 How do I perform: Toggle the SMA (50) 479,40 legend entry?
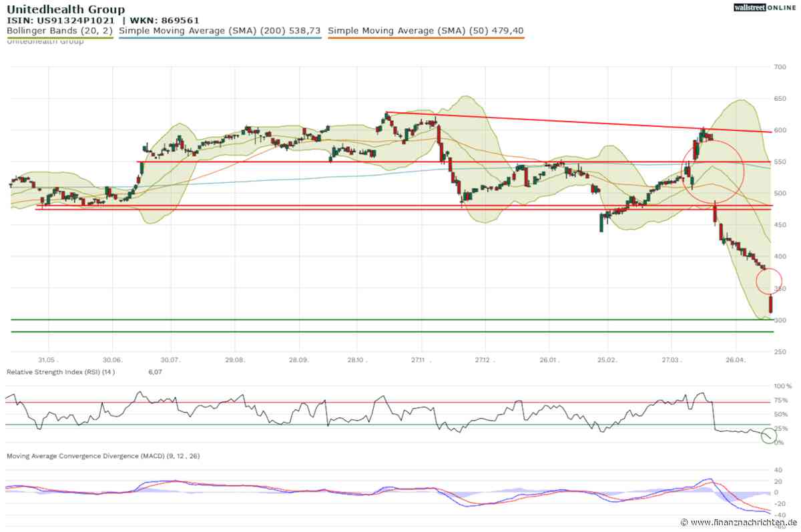pyautogui.click(x=426, y=31)
